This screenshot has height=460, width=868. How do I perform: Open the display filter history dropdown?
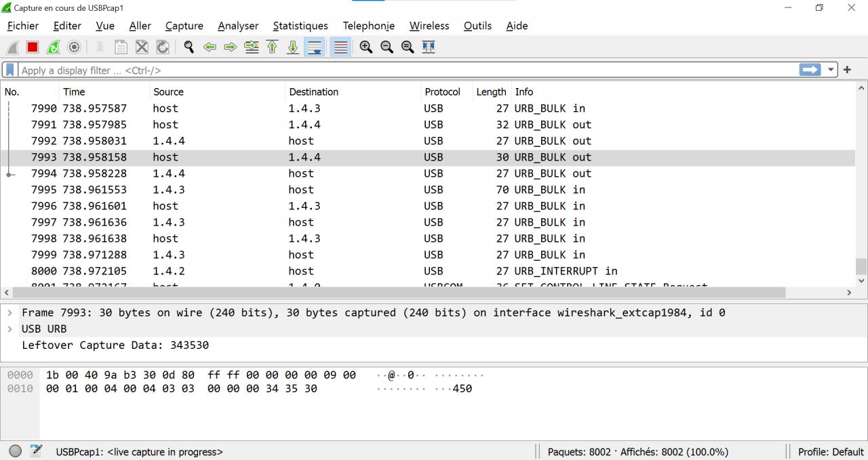pyautogui.click(x=832, y=70)
